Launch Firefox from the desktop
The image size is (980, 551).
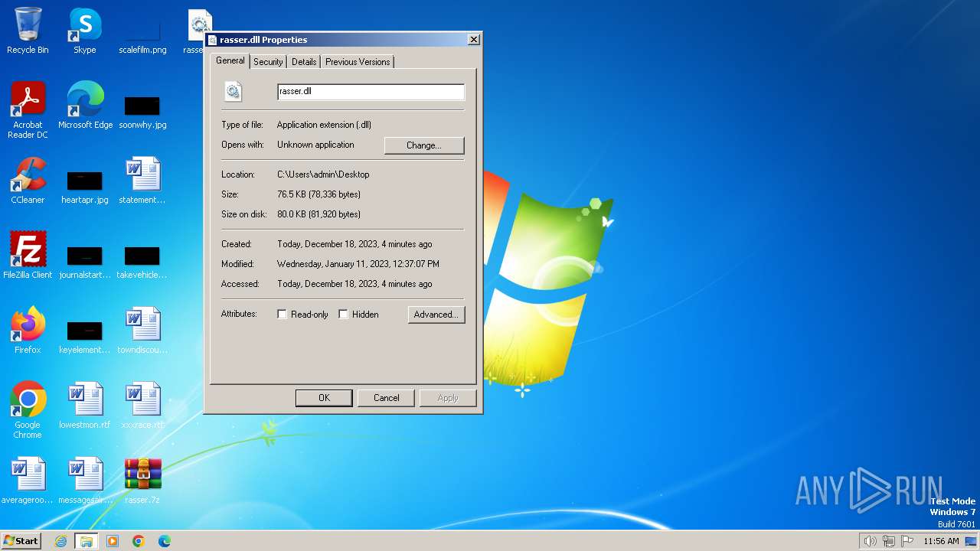click(28, 331)
